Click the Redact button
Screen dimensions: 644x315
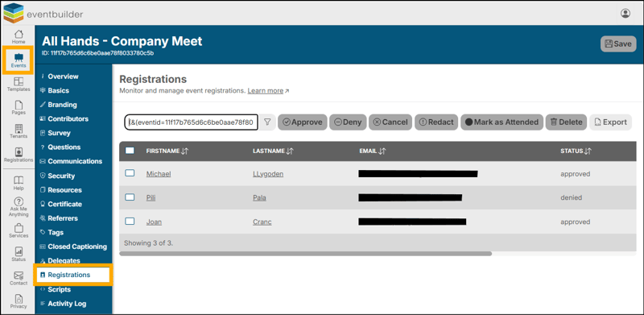436,122
